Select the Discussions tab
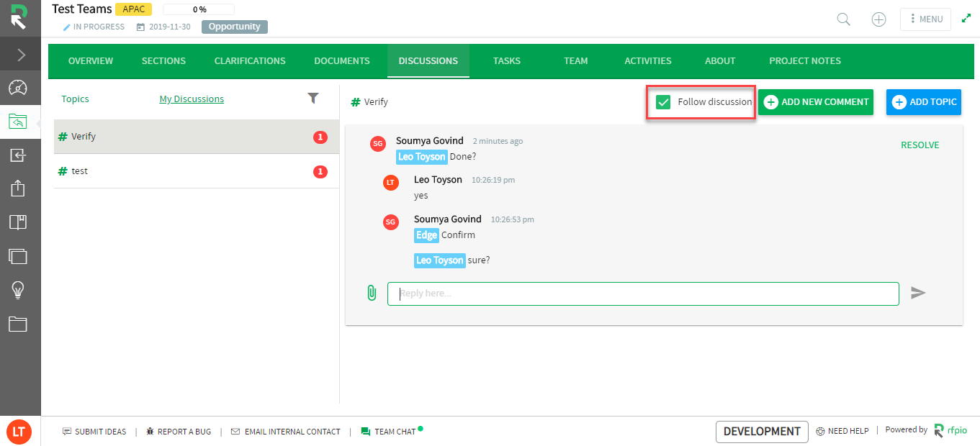The width and height of the screenshot is (980, 446). tap(428, 61)
